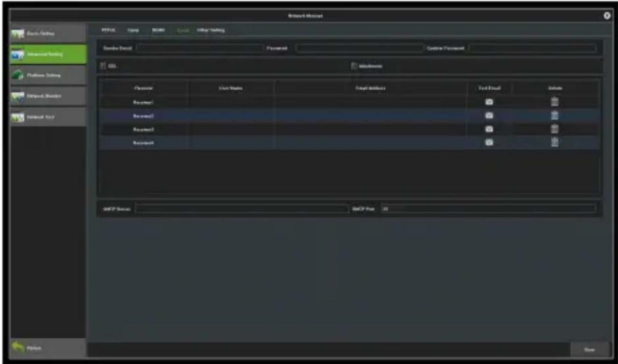The image size is (618, 364).
Task: Click the Return button at bottom left
Action: pyautogui.click(x=48, y=348)
